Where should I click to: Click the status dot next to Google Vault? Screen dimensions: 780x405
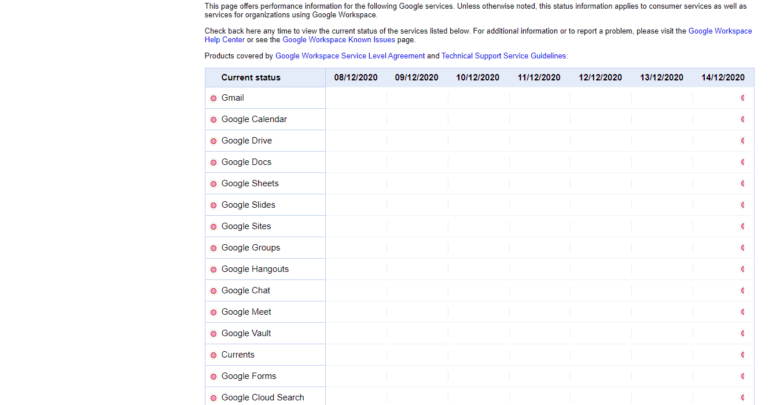pos(213,333)
